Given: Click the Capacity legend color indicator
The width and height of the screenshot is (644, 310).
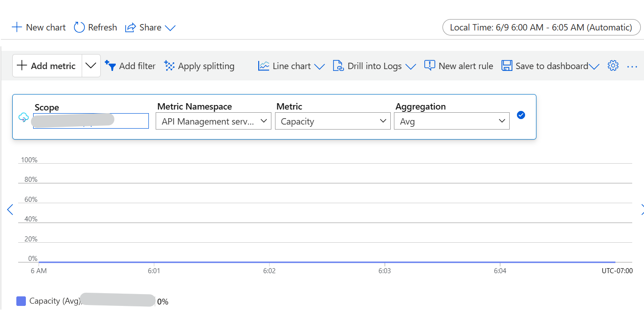Looking at the screenshot, I should point(21,301).
